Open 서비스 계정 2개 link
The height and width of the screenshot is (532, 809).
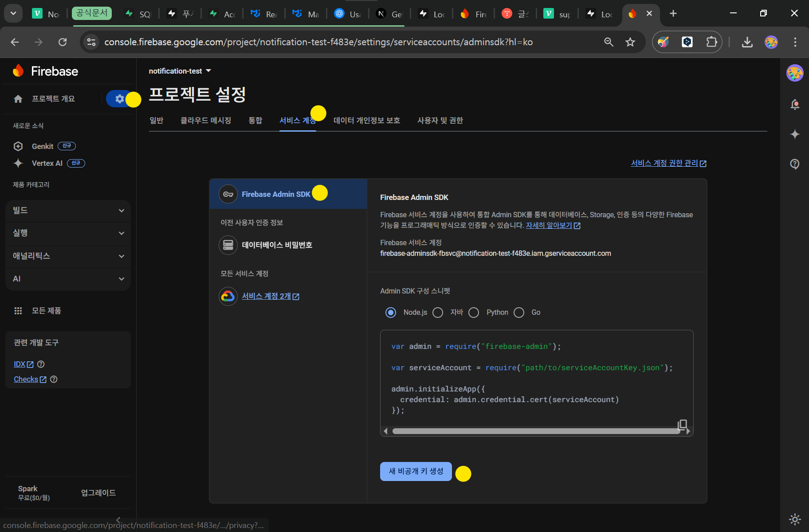[271, 296]
